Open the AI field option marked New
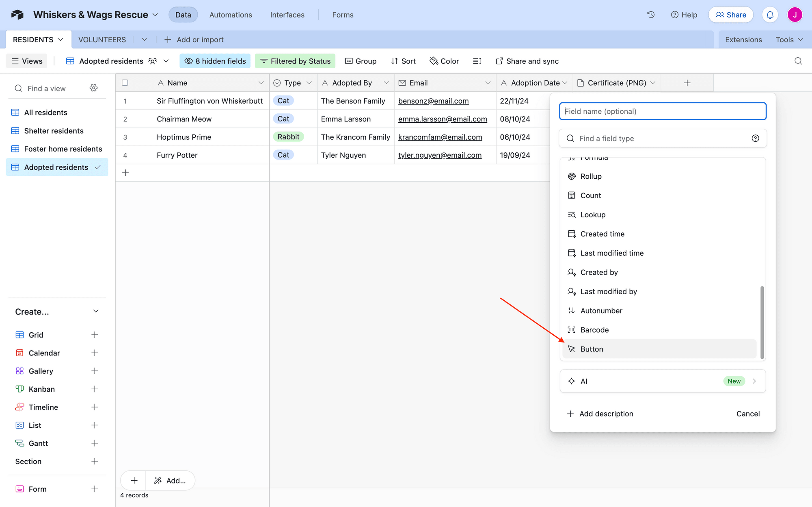The height and width of the screenshot is (507, 812). (662, 381)
